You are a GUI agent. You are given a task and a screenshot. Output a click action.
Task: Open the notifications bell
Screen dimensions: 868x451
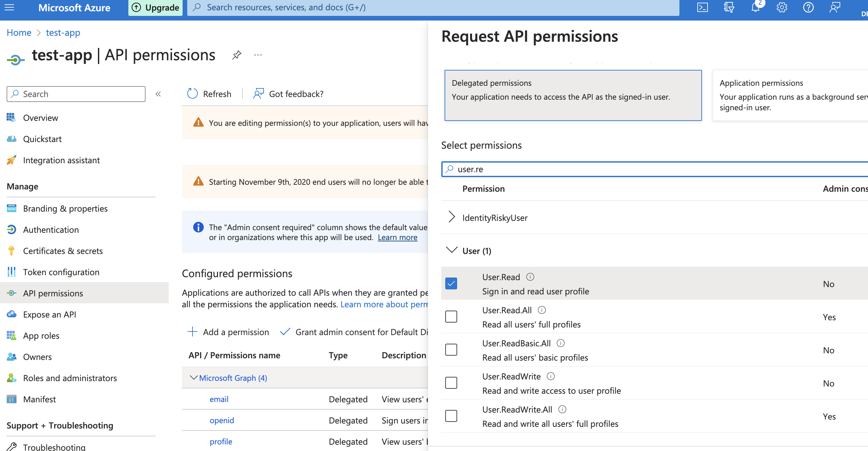(756, 7)
